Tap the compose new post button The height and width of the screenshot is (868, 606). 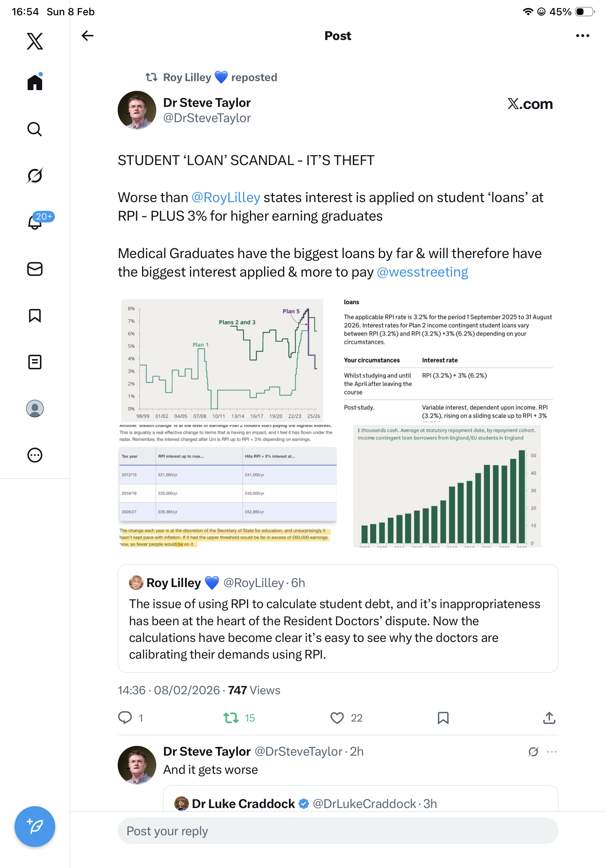click(35, 827)
